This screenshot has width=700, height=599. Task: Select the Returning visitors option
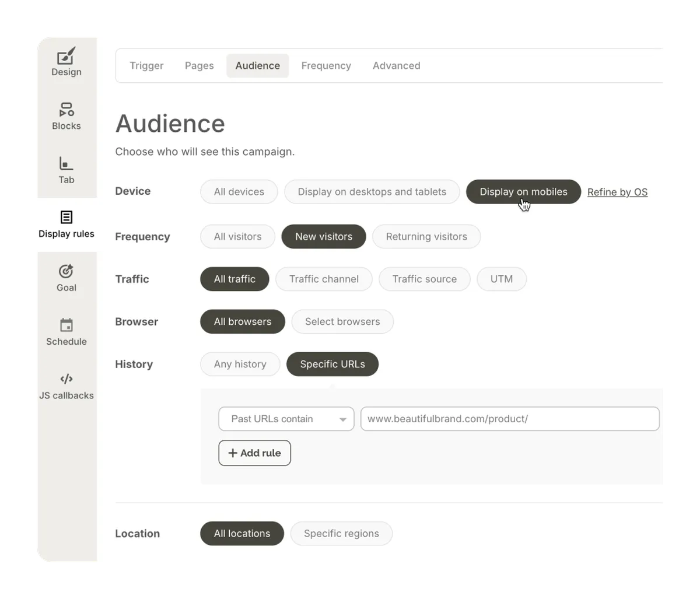[426, 237]
